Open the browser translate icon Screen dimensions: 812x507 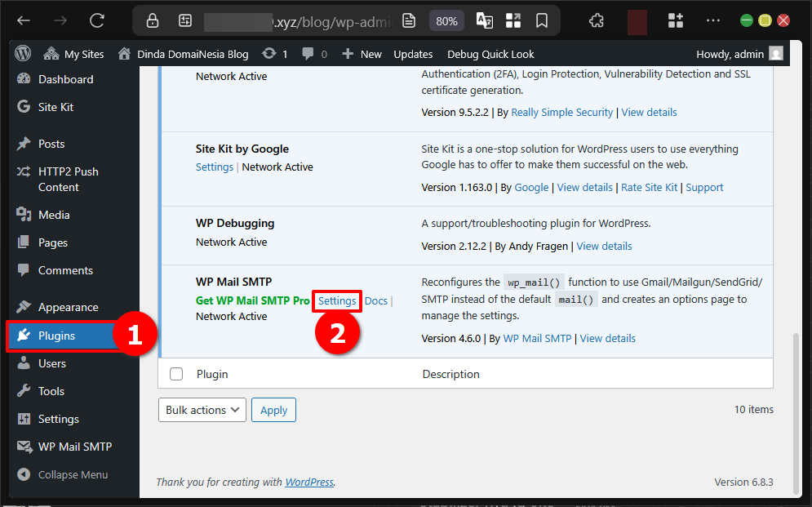point(484,21)
